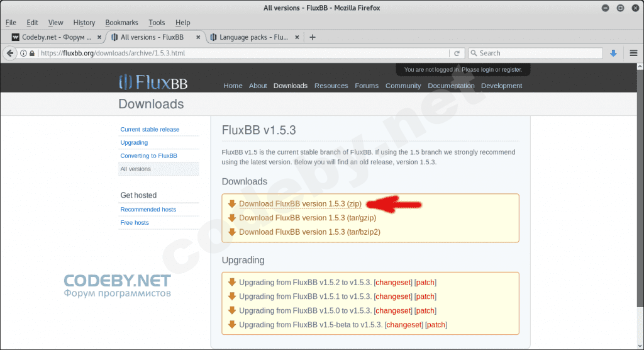This screenshot has height=350, width=644.
Task: Click the arrow icon beside v1.5.2 upgrade row
Action: 232,282
